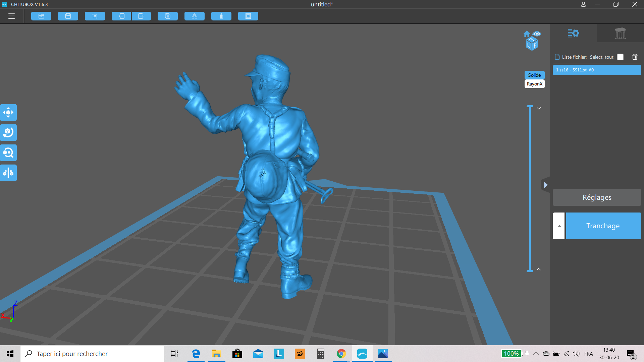The image size is (644, 362).
Task: Switch to the supports pillars tab
Action: pos(620,33)
